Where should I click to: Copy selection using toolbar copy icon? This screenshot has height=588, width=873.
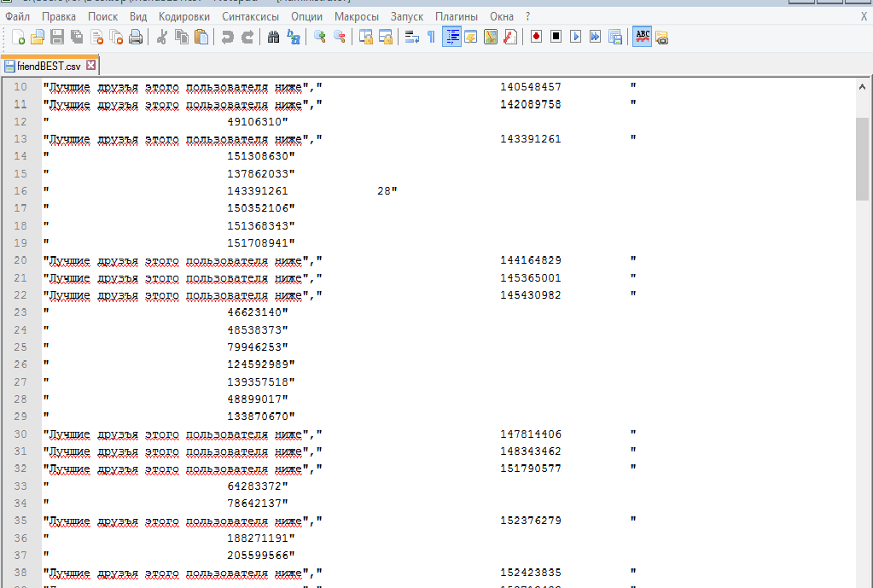click(182, 38)
